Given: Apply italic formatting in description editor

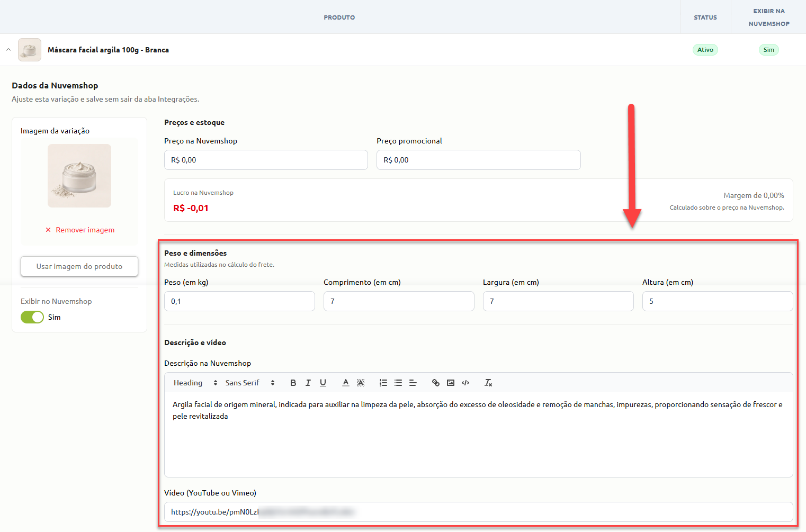Looking at the screenshot, I should coord(308,383).
